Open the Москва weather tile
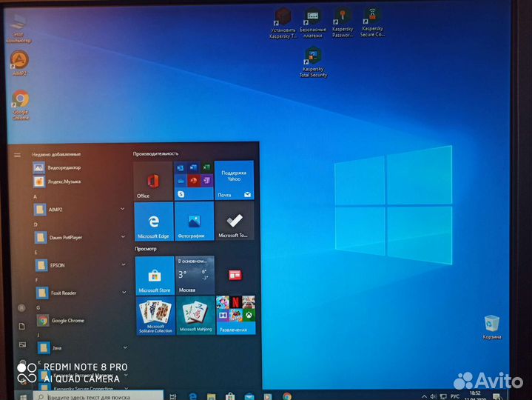The width and height of the screenshot is (532, 400). click(195, 275)
